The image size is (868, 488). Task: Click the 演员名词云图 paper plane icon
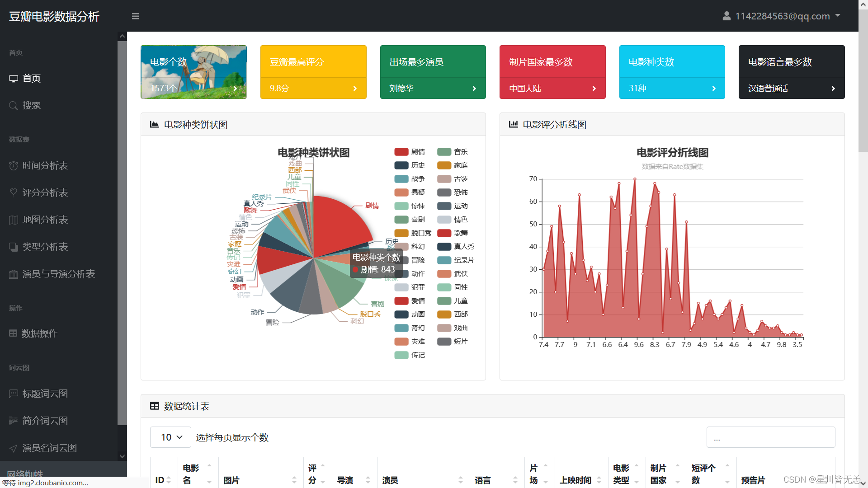tap(14, 448)
